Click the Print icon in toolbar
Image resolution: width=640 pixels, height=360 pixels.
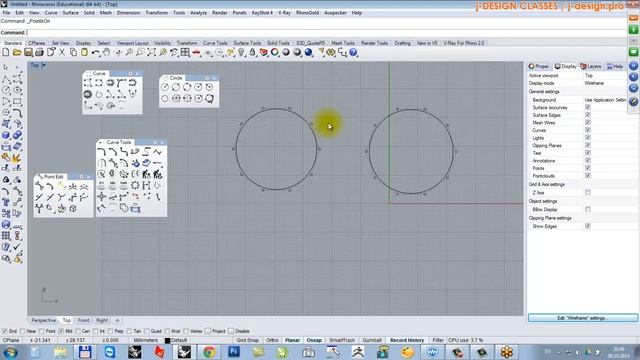click(39, 52)
